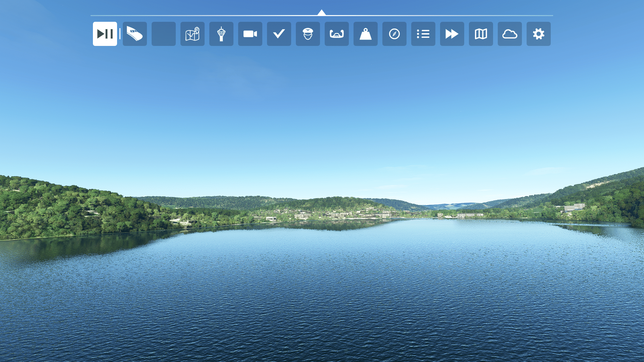Open the Weather cloud panel
Image resolution: width=644 pixels, height=362 pixels.
point(509,34)
